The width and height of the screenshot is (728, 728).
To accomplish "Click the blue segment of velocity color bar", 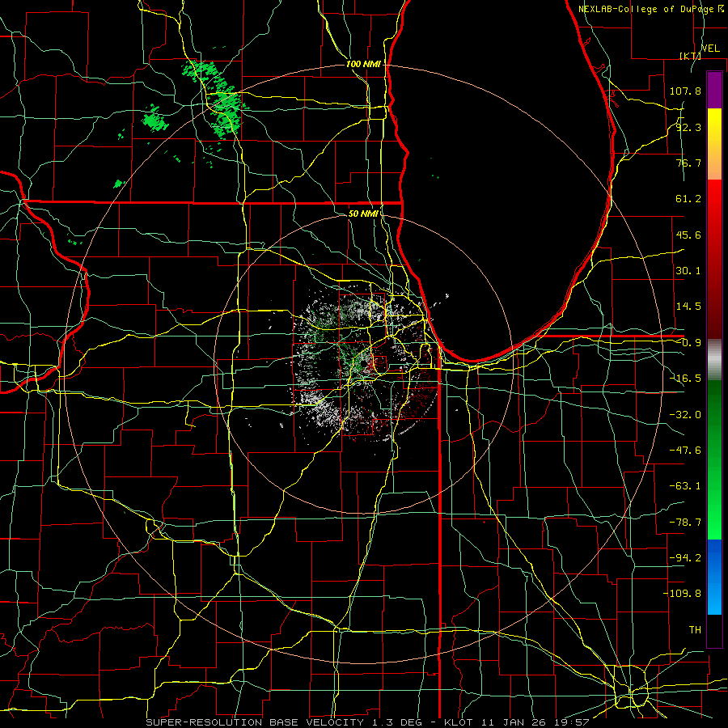I will (714, 577).
